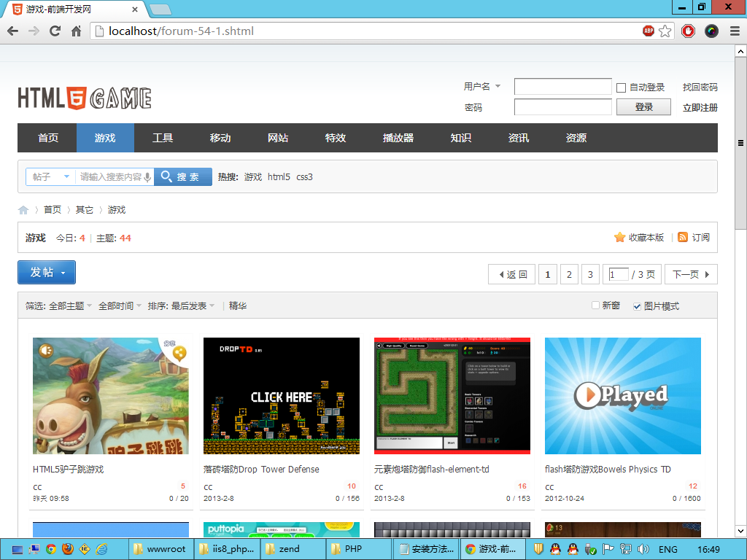Go back with browser back arrow
The height and width of the screenshot is (560, 747).
tap(13, 31)
